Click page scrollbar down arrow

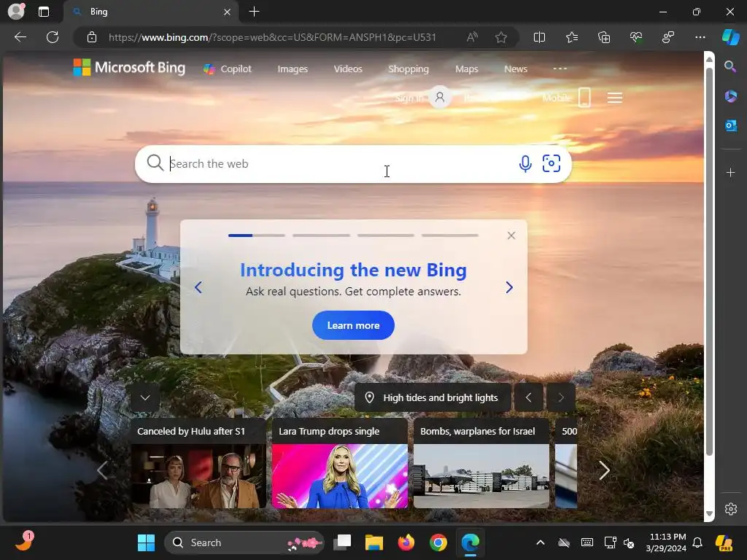[x=709, y=513]
